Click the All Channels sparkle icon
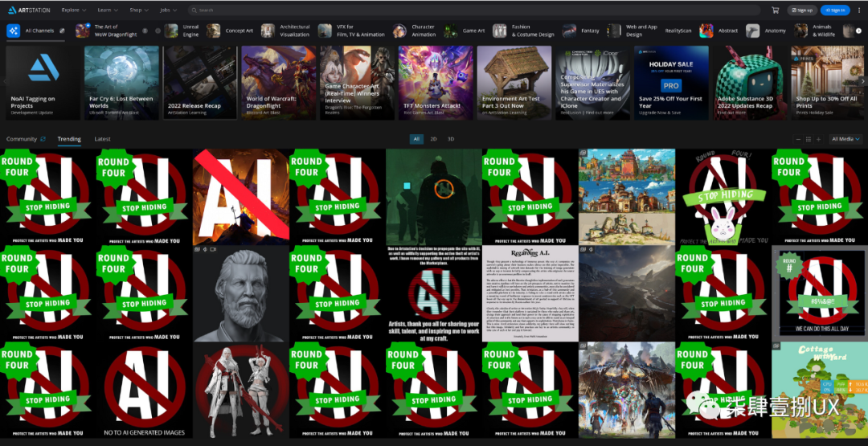The image size is (868, 446). 14,31
